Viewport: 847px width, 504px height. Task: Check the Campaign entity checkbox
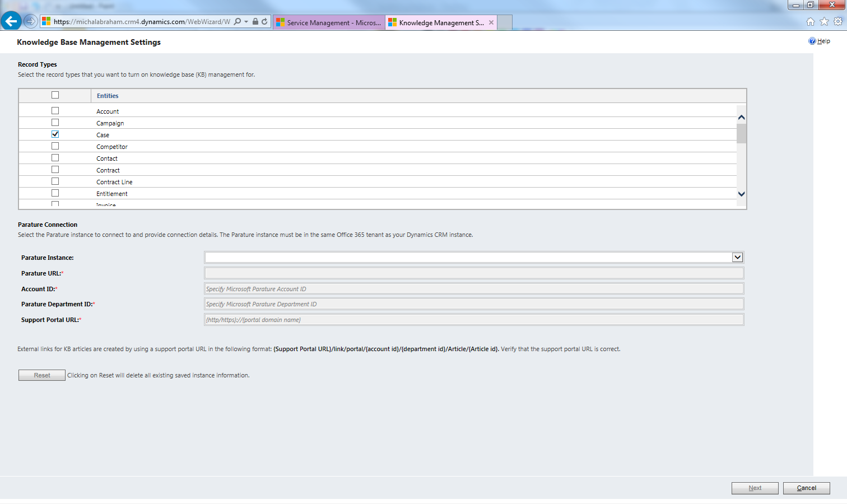[x=55, y=123]
